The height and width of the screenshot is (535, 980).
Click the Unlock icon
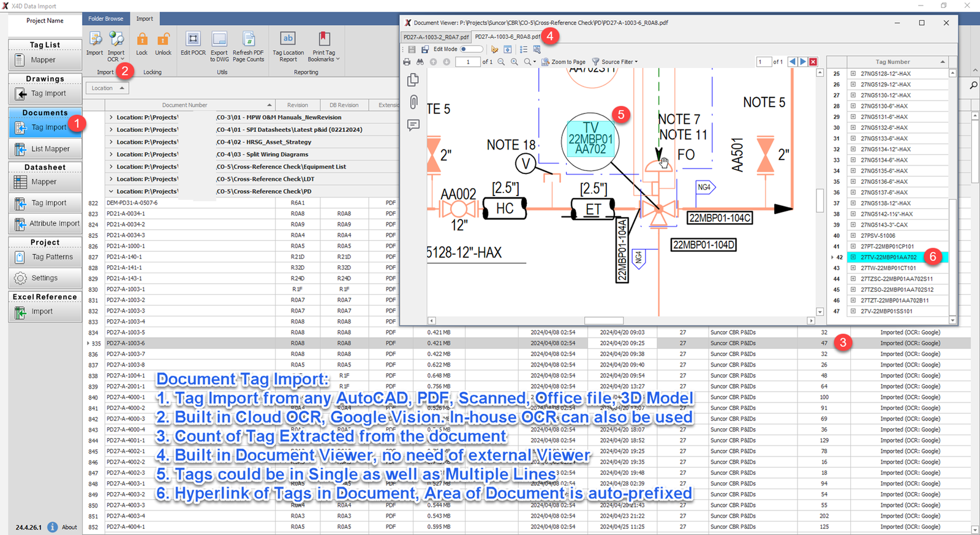click(163, 44)
